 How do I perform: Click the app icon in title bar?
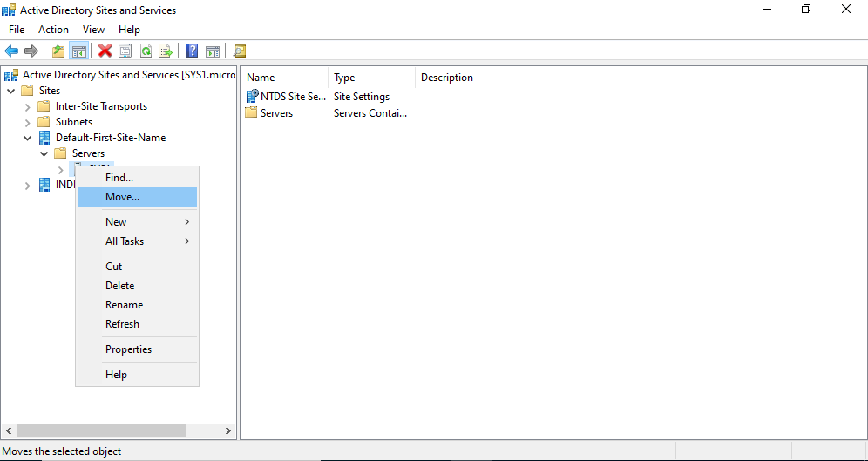[x=9, y=10]
